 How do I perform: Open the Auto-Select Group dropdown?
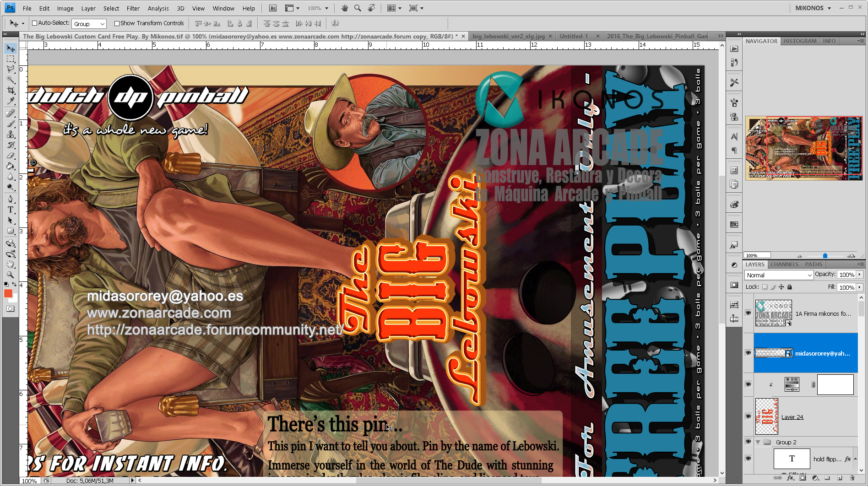pyautogui.click(x=89, y=24)
